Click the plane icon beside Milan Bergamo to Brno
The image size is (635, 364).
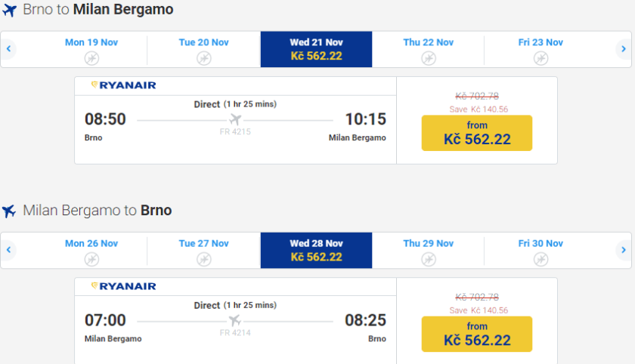9,211
